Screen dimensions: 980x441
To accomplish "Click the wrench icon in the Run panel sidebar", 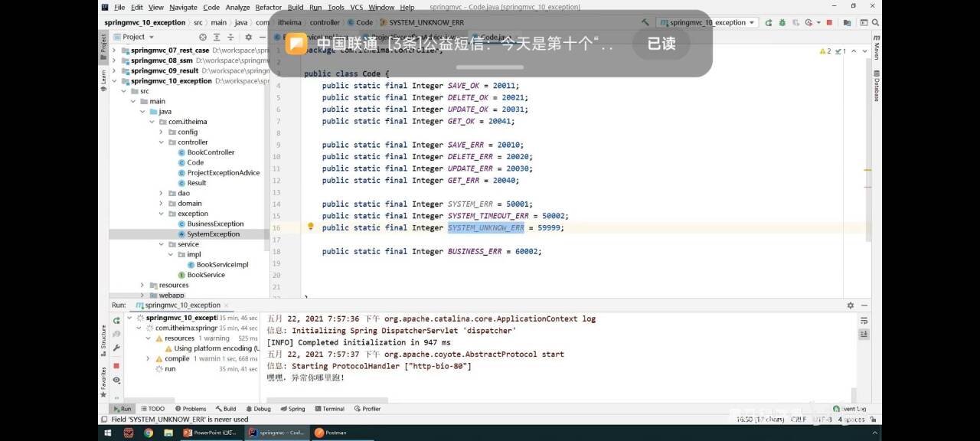I will click(x=116, y=348).
